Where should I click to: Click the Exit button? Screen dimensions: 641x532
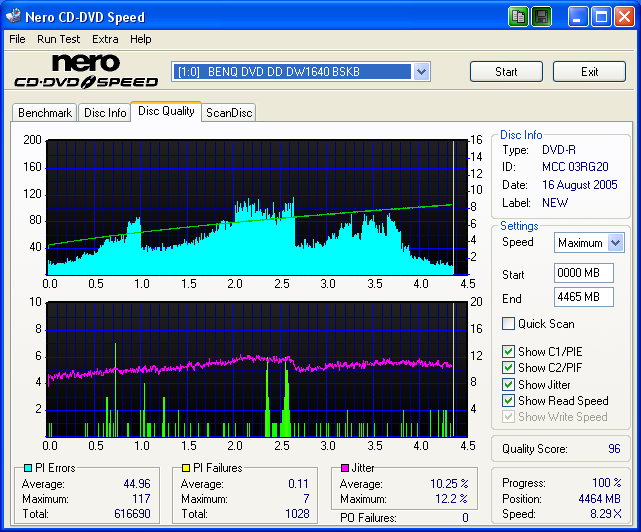(589, 72)
